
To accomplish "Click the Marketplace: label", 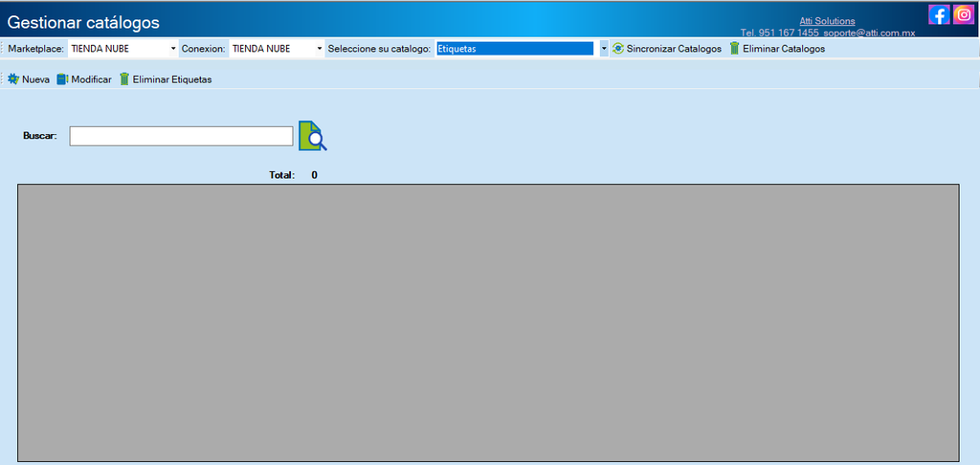I will pos(36,48).
